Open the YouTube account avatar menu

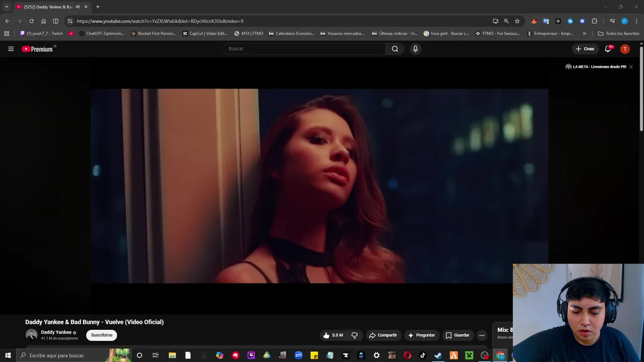click(625, 49)
